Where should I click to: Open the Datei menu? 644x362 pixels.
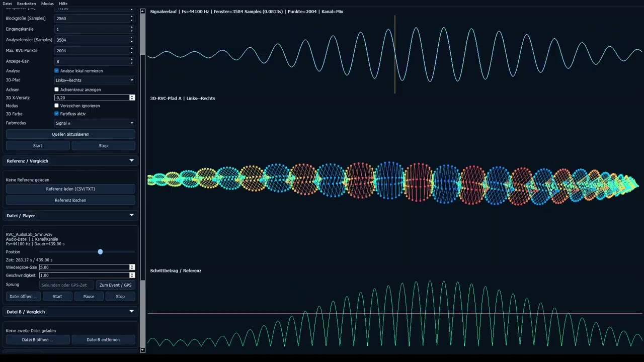(7, 4)
